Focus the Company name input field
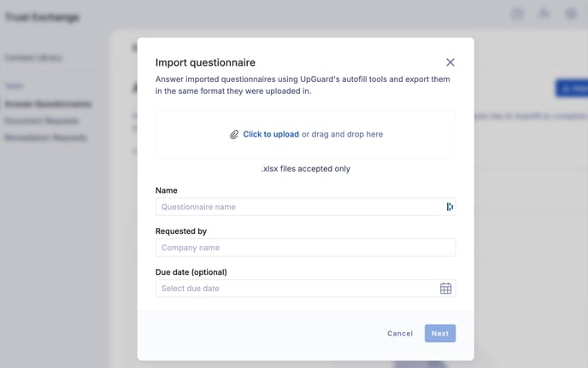588x368 pixels. click(x=306, y=248)
